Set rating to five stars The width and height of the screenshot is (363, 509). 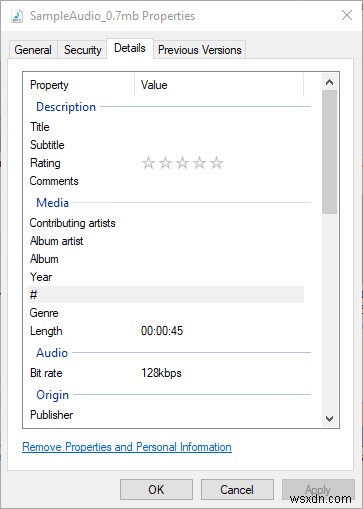point(216,163)
